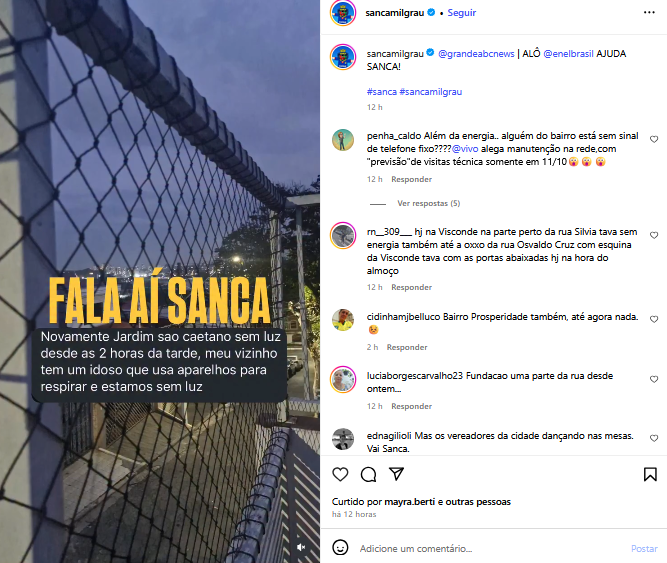667x563 pixels.
Task: Reply to cidinhamjbelluco's comment
Action: point(407,347)
